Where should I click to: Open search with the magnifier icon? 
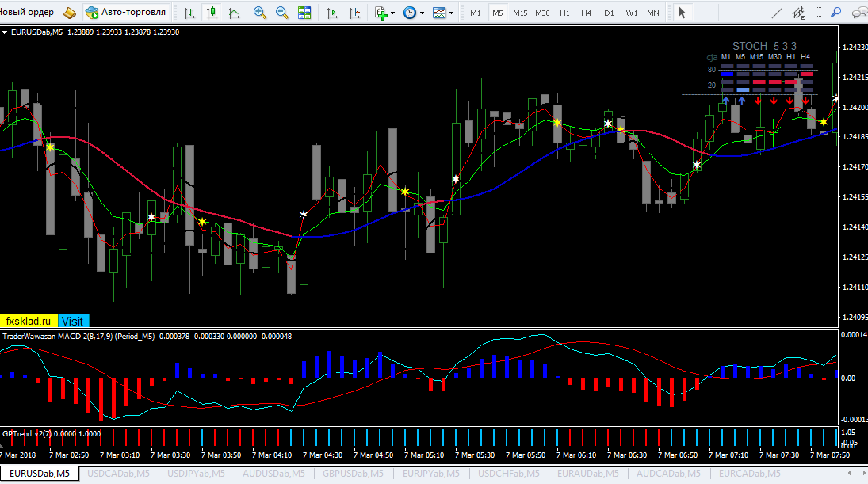pos(835,12)
